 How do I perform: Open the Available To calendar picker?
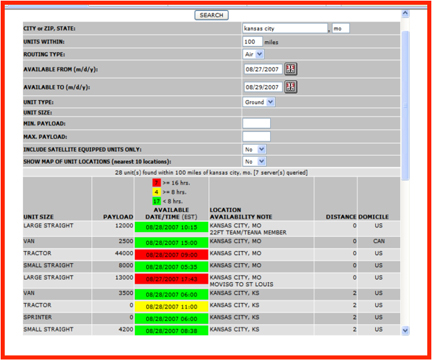click(290, 87)
